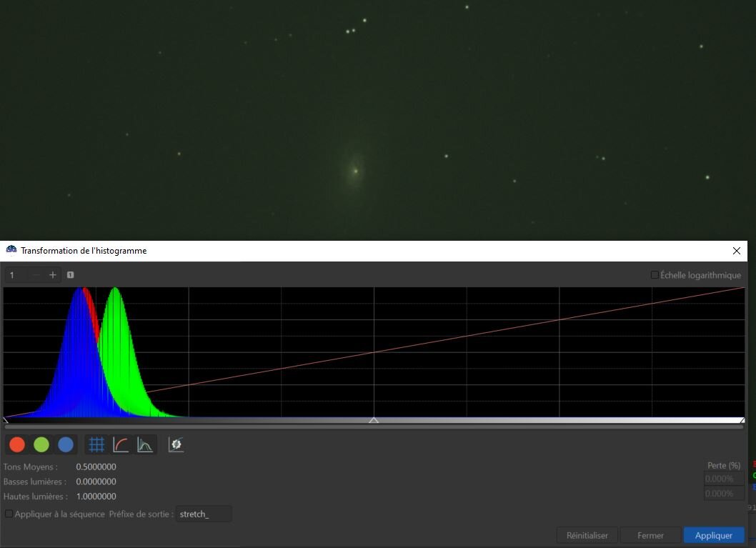The width and height of the screenshot is (756, 548).
Task: Toggle the transfer curve display icon
Action: pyautogui.click(x=121, y=444)
